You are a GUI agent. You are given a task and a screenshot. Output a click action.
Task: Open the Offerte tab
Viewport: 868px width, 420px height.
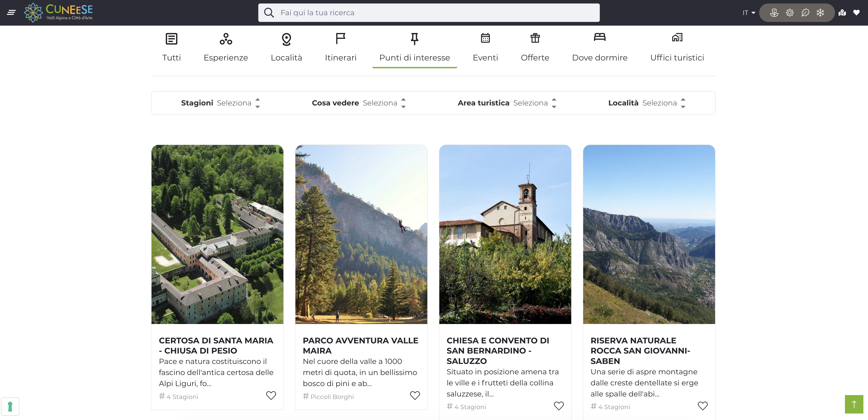[x=535, y=48]
